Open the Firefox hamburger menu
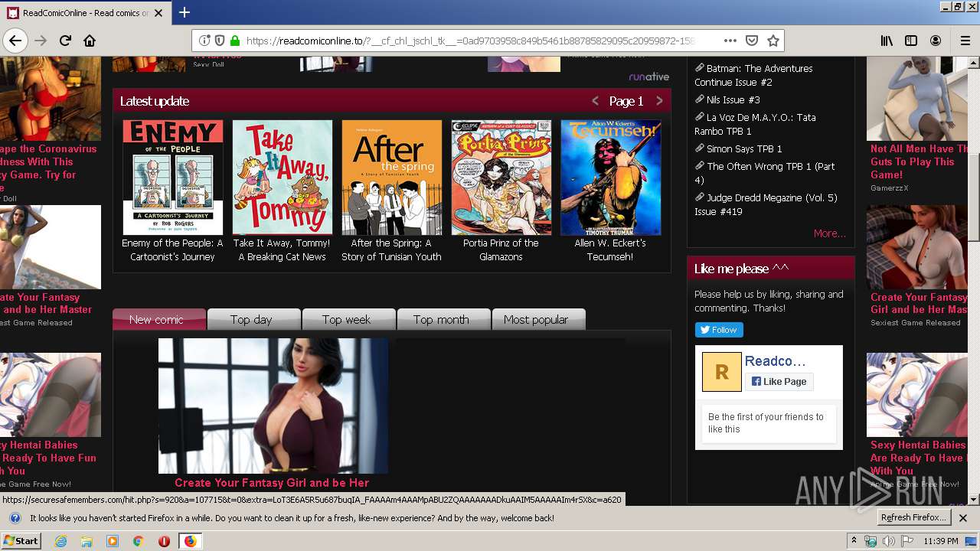980x551 pixels. point(965,41)
